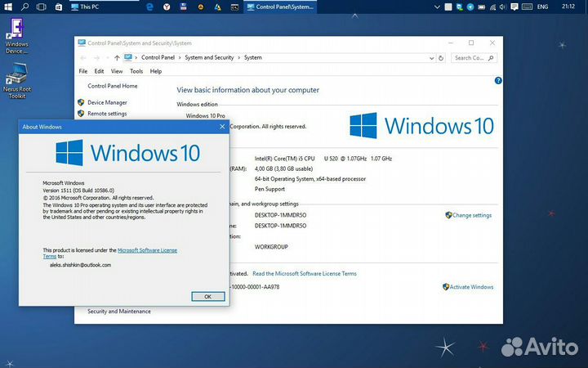Switch to Control Panel\System taskbar button
Image resolution: width=588 pixels, height=368 pixels.
pos(280,7)
